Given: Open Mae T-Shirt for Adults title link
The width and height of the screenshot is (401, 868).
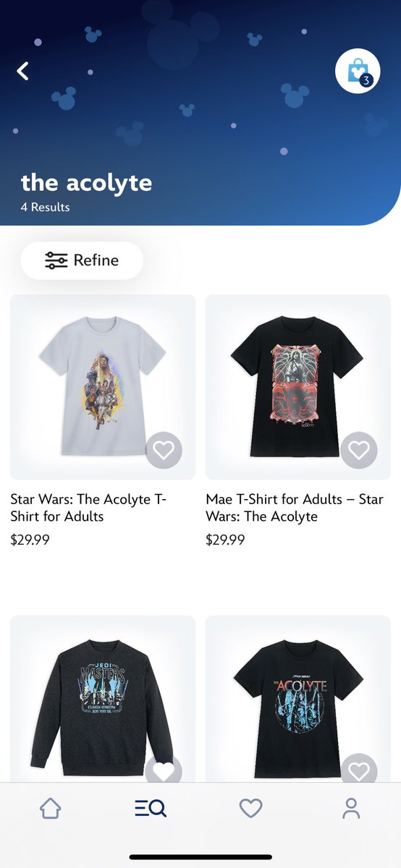Looking at the screenshot, I should [295, 508].
